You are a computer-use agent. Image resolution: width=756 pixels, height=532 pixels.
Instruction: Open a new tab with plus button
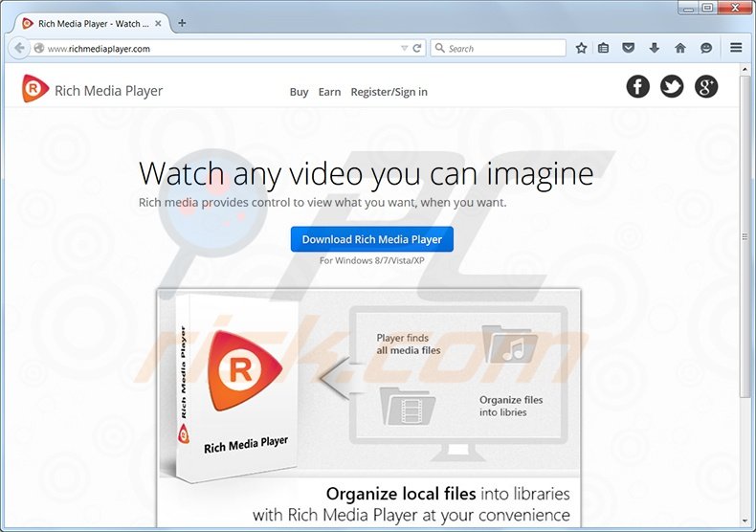pyautogui.click(x=182, y=23)
